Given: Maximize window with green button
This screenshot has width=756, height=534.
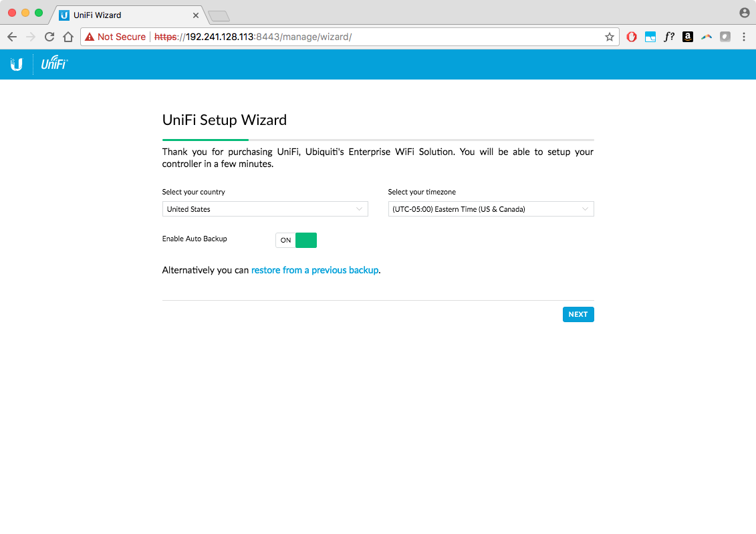Looking at the screenshot, I should (39, 13).
